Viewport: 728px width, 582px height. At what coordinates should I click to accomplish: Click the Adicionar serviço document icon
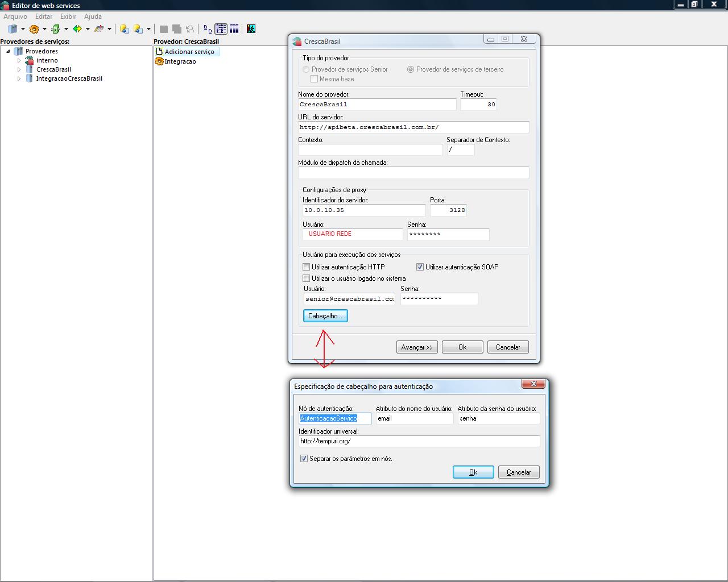coord(159,52)
